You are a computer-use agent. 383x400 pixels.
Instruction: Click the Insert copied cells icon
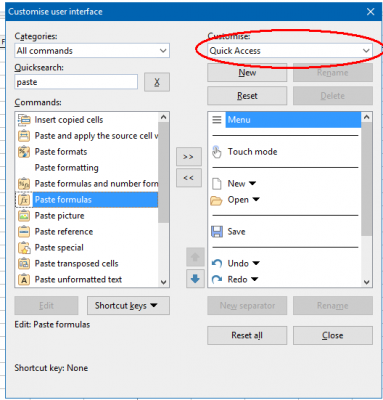[24, 120]
